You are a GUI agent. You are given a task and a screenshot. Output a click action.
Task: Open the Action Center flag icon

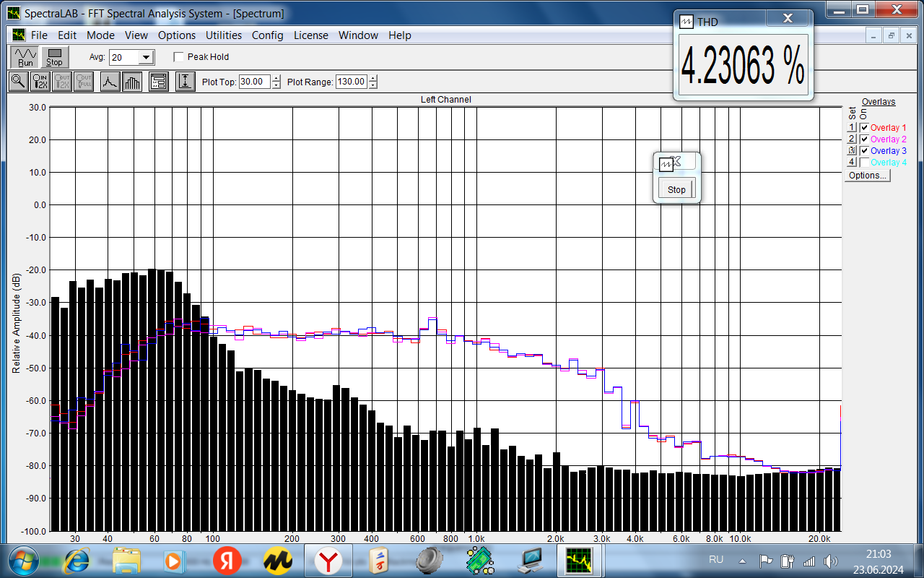coord(765,561)
